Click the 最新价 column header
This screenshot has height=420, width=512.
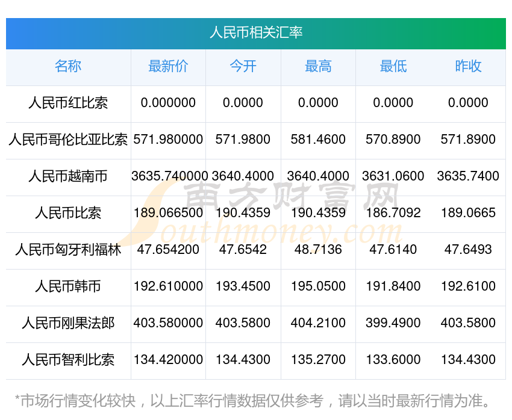click(168, 66)
